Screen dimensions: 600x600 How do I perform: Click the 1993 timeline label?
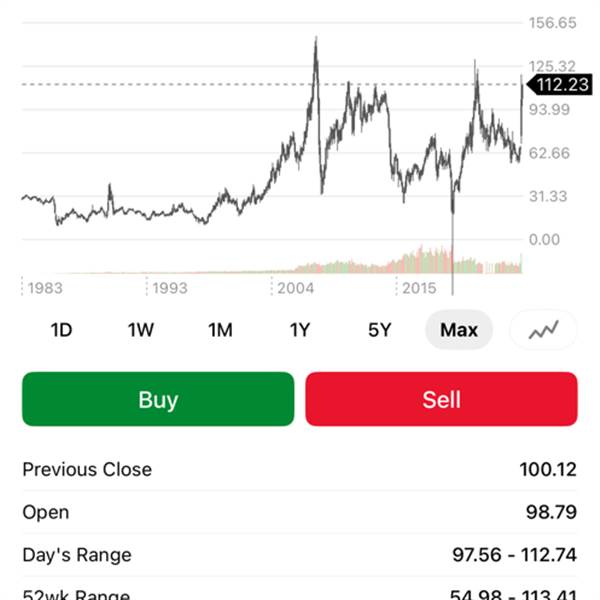click(x=170, y=288)
